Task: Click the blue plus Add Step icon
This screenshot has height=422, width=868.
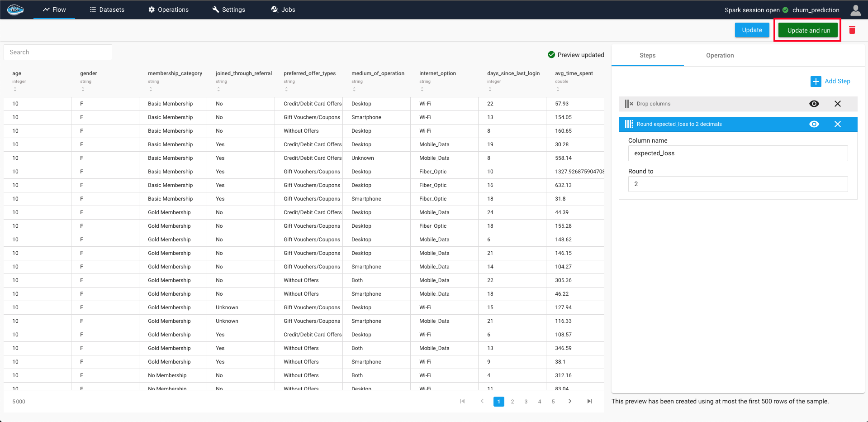Action: coord(816,82)
